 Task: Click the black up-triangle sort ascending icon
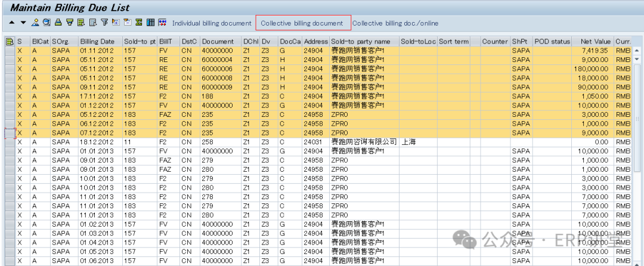click(x=12, y=23)
